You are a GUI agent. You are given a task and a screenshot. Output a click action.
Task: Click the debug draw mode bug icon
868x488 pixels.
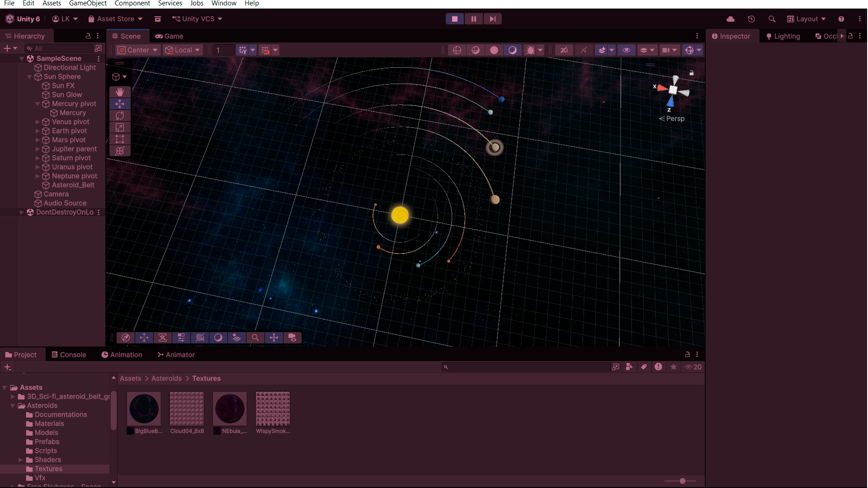pyautogui.click(x=530, y=50)
